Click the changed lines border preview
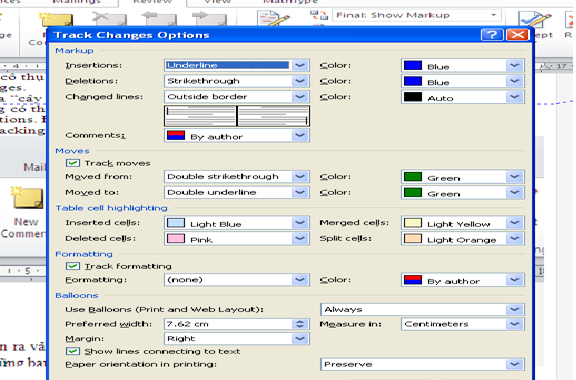 tap(237, 116)
